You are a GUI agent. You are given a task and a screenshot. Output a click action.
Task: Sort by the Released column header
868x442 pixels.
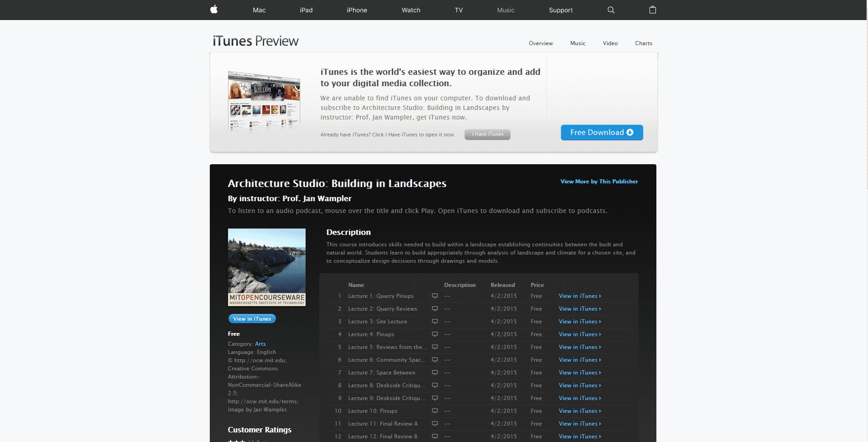click(503, 285)
